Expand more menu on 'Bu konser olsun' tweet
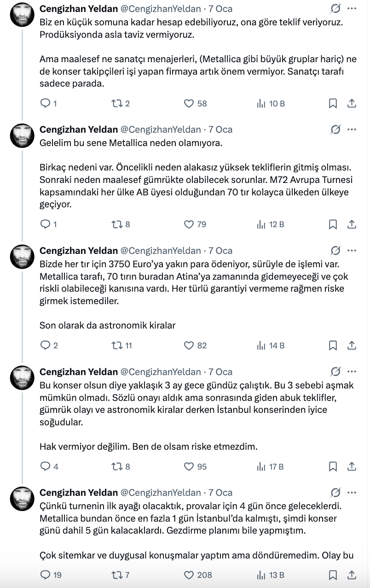370x588 pixels. pos(352,372)
